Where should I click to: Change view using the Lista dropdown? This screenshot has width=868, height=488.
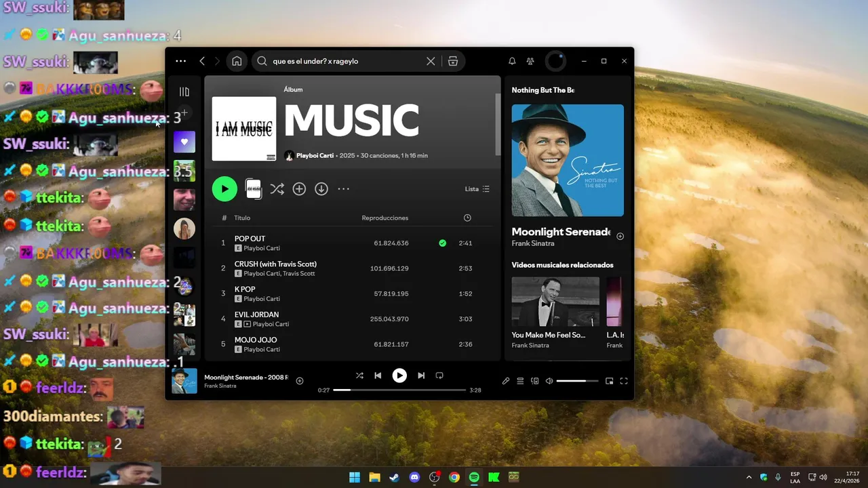tap(477, 189)
